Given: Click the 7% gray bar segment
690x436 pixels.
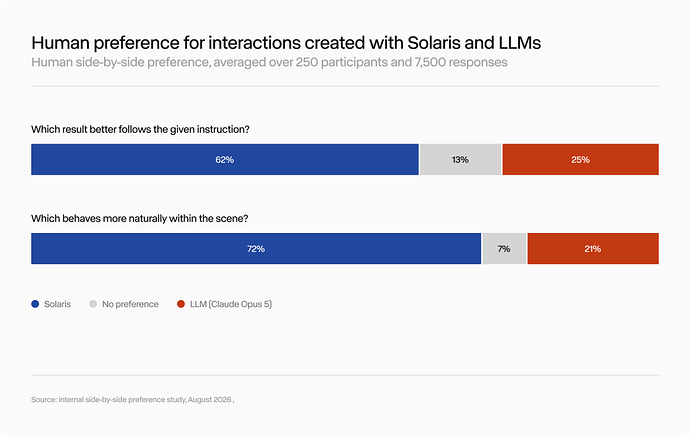Looking at the screenshot, I should (x=504, y=249).
